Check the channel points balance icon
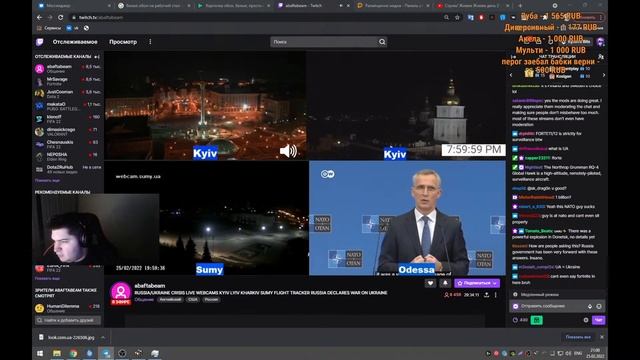This screenshot has width=640, height=360. click(515, 320)
